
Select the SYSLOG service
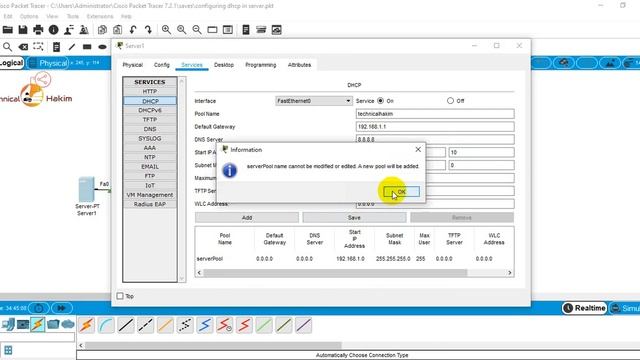tap(150, 138)
